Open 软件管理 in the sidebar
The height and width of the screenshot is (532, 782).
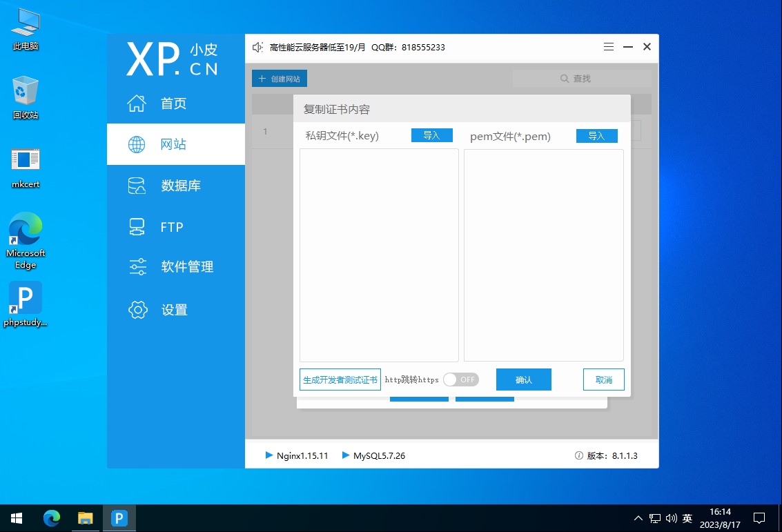(x=187, y=267)
